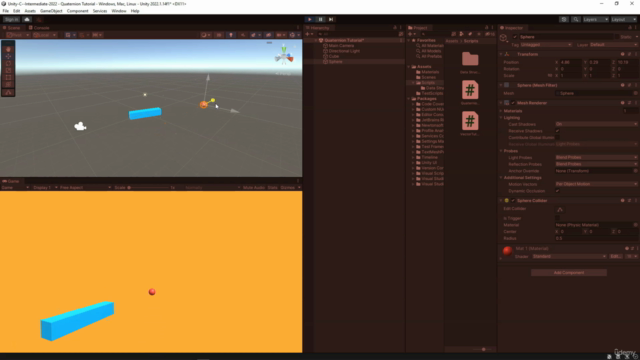The height and width of the screenshot is (360, 640).
Task: Select the Rect tool in Scene toolbar
Action: (x=8, y=78)
